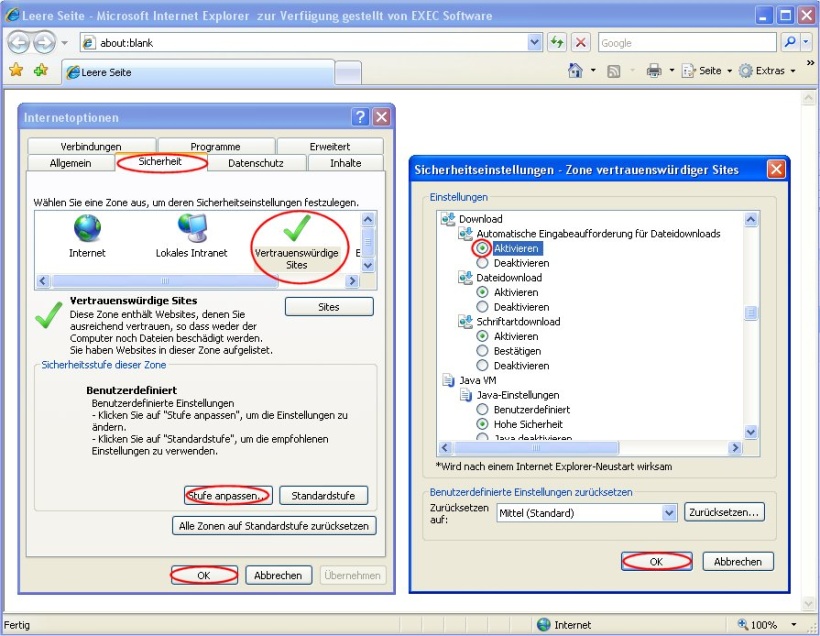Add to Favorites with star-plus icon
The image size is (820, 636).
[x=40, y=70]
